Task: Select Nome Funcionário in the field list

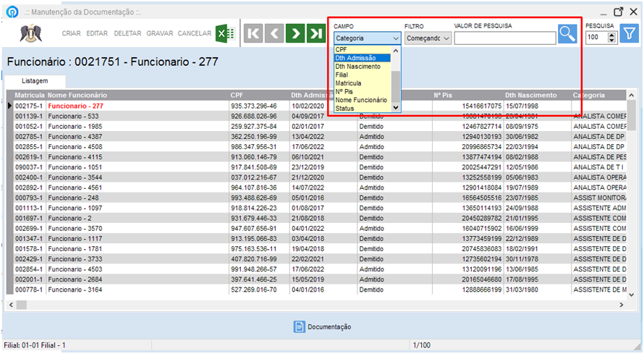Action: [x=363, y=100]
